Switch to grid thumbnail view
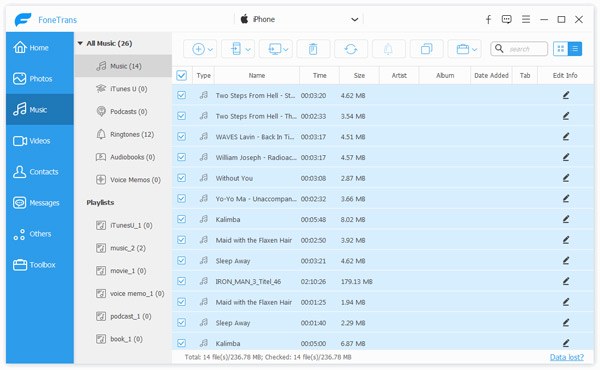This screenshot has width=600, height=370. [560, 49]
